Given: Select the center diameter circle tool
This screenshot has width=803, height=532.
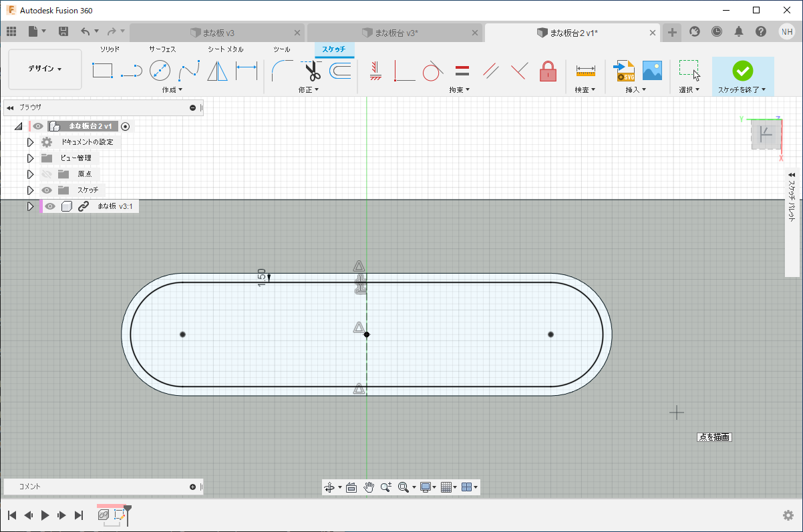Looking at the screenshot, I should [x=160, y=70].
